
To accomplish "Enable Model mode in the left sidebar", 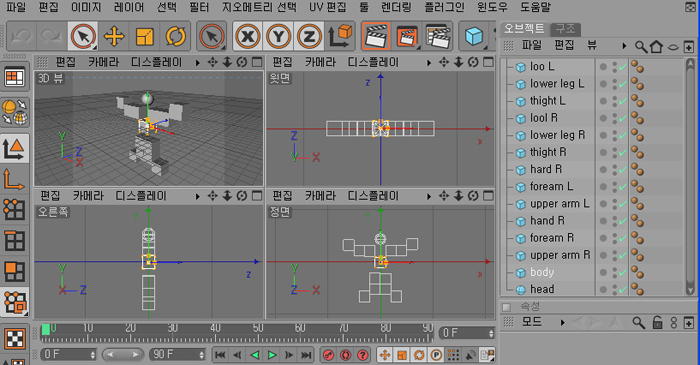I will coord(15,149).
